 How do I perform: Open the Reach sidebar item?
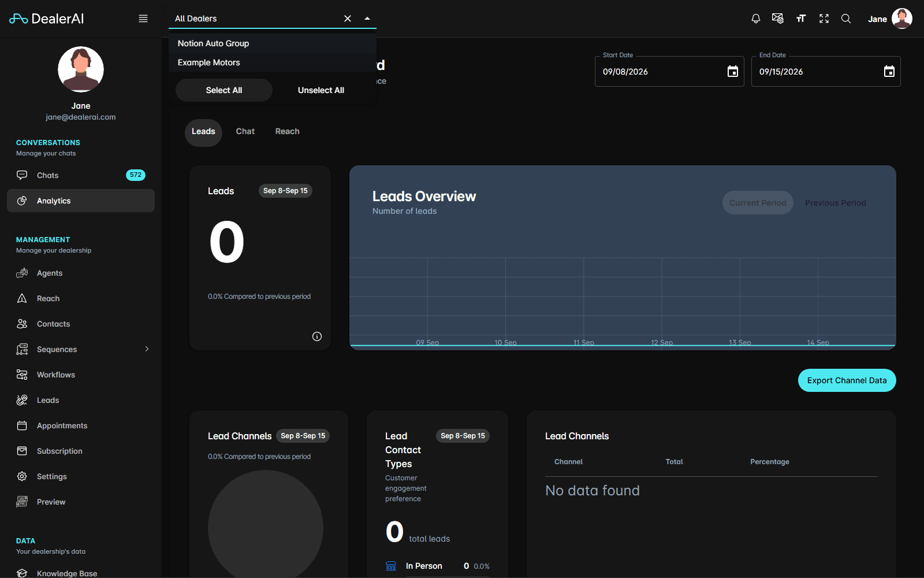pos(81,298)
